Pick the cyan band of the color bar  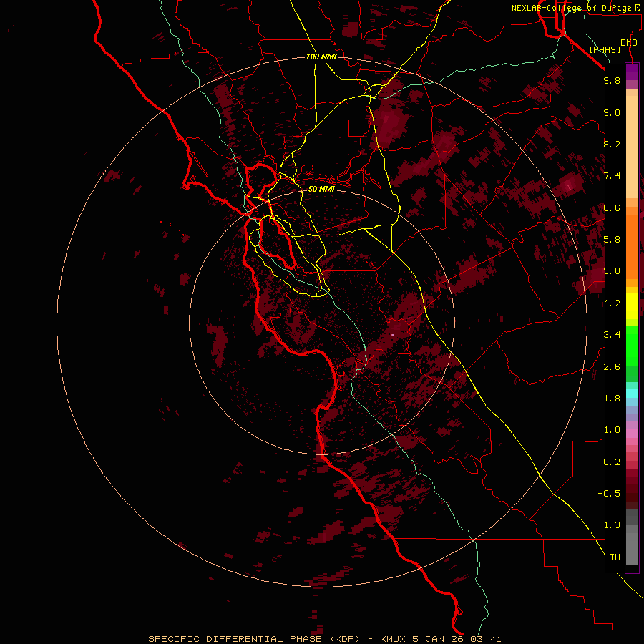point(632,393)
